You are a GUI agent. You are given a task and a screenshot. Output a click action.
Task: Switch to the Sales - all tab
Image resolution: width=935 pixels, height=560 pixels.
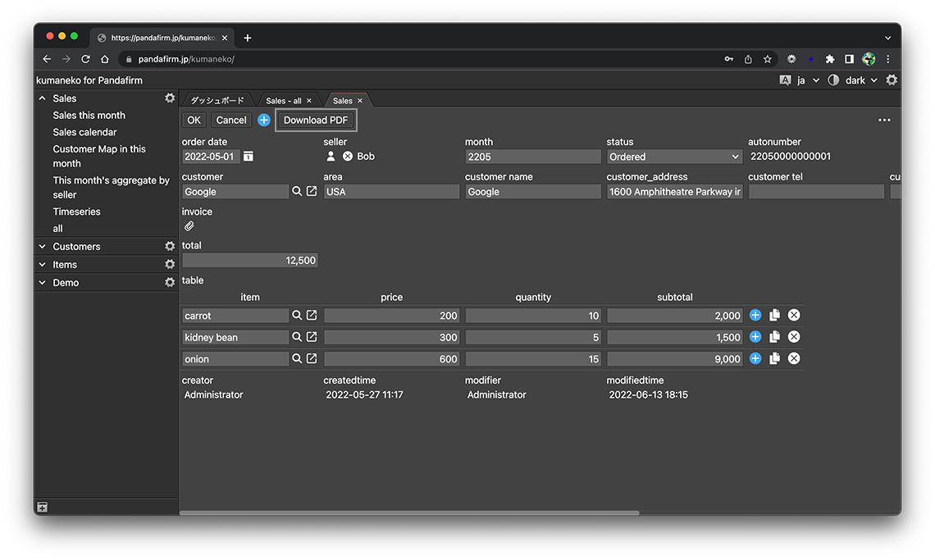[x=283, y=101]
